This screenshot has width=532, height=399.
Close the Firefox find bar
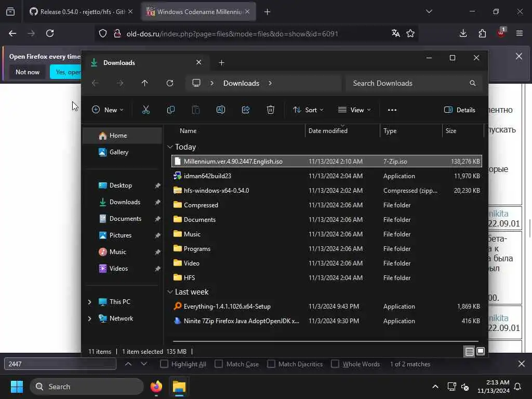[522, 364]
